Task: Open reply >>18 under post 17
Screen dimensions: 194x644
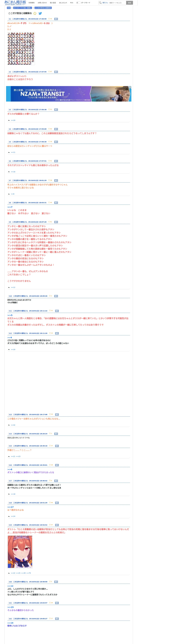Action: 13,494
